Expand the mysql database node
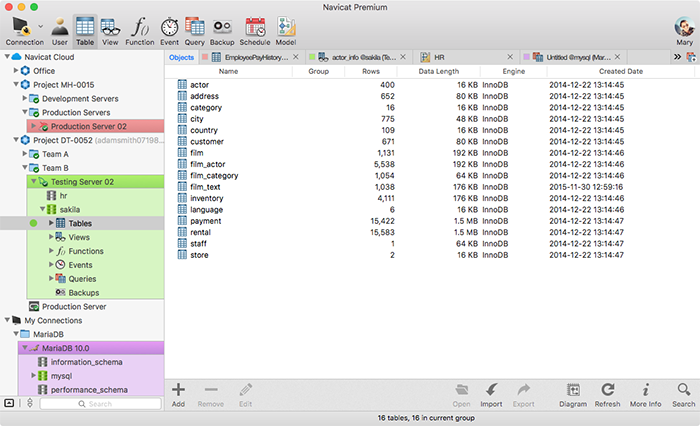This screenshot has width=700, height=426. 33,376
